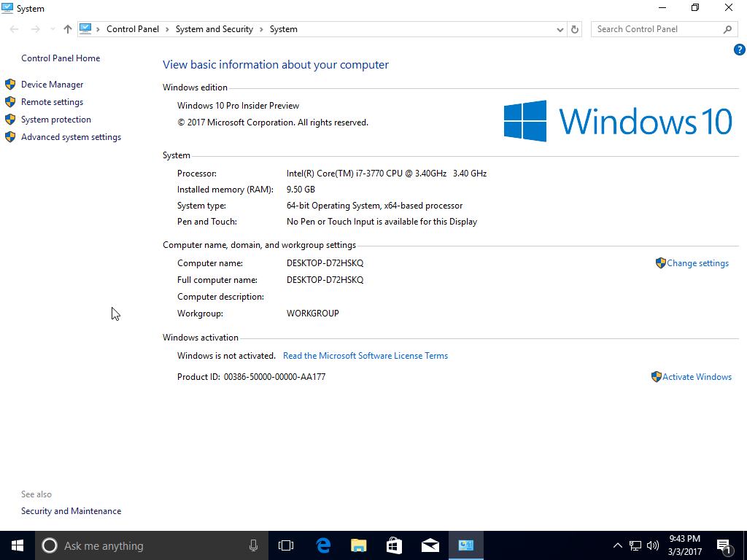Click the Windows 10 Pro Insider Preview text
The height and width of the screenshot is (560, 747).
pyautogui.click(x=239, y=106)
